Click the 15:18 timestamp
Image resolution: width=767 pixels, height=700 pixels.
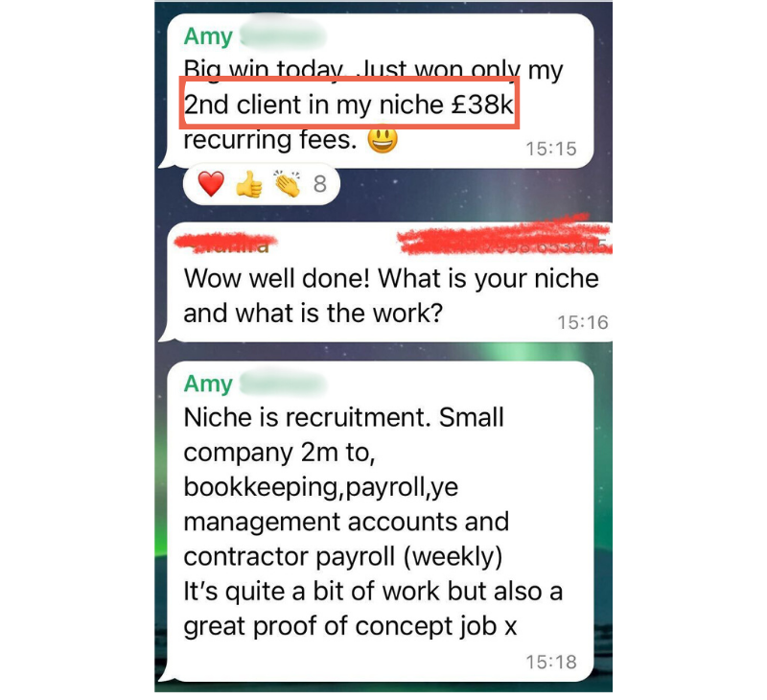coord(551,663)
